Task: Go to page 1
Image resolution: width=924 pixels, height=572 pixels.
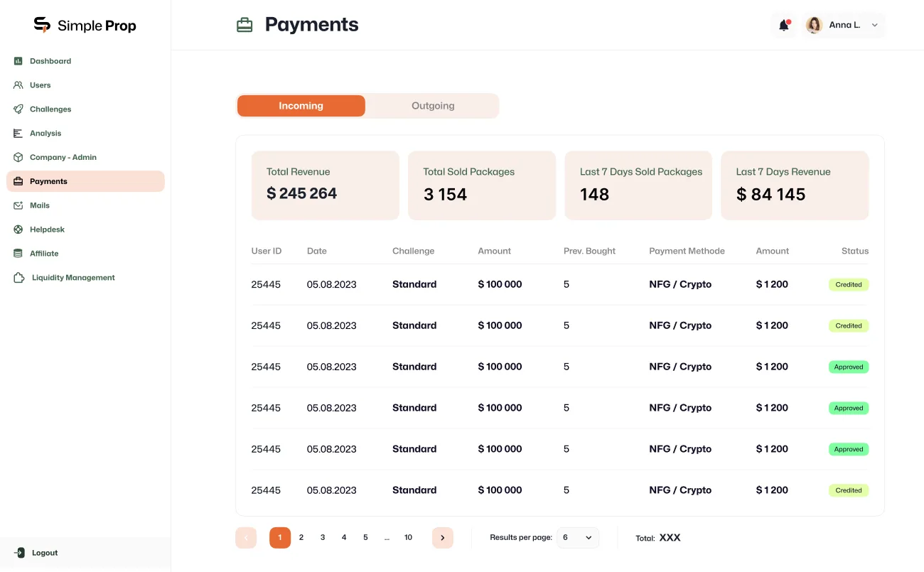Action: pyautogui.click(x=280, y=538)
